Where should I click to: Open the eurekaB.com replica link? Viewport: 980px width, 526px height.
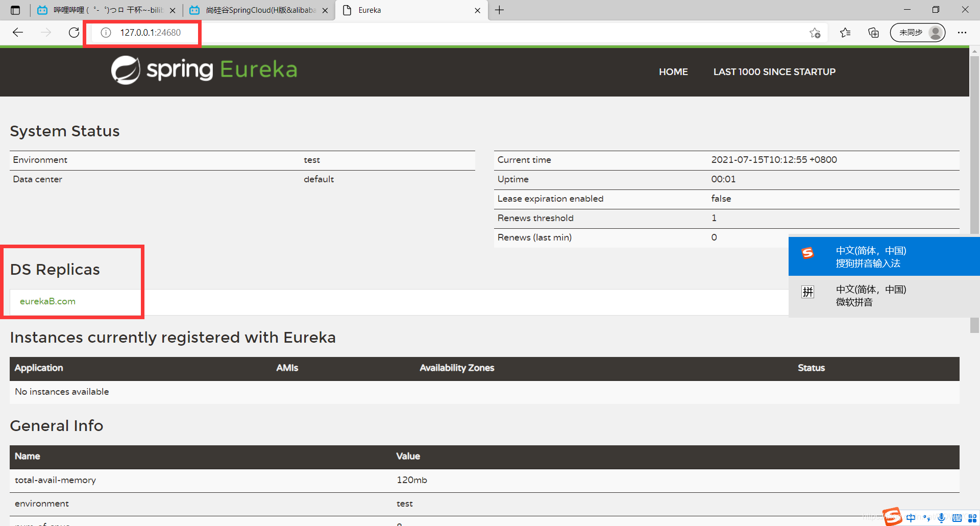pos(47,301)
